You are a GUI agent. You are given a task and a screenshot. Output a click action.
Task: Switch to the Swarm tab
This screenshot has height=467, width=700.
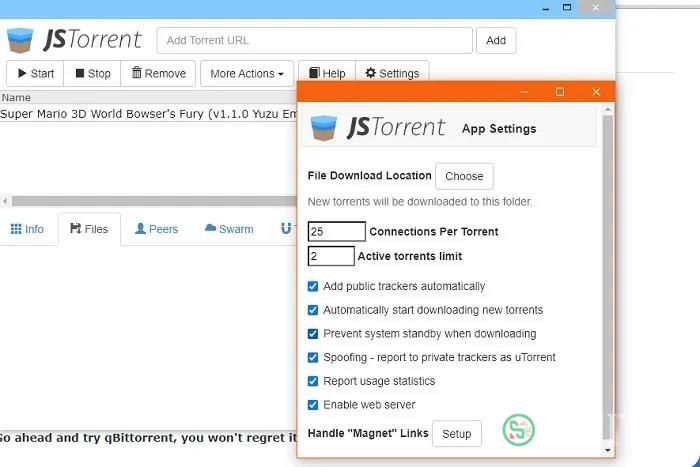point(229,229)
